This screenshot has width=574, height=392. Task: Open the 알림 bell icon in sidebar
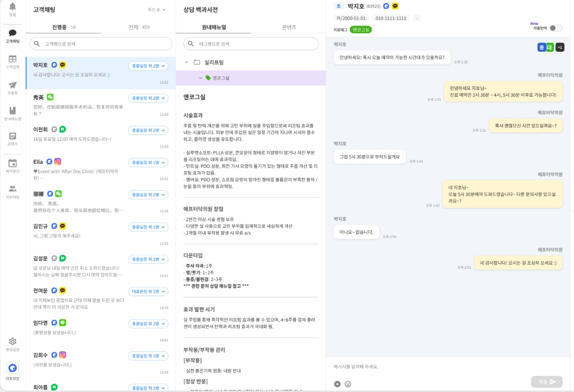(12, 6)
